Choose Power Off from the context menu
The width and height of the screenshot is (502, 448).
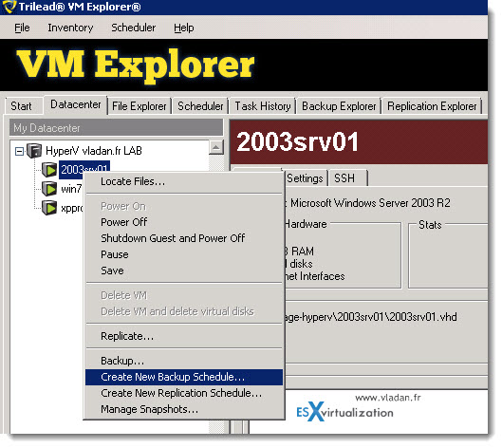coord(184,222)
